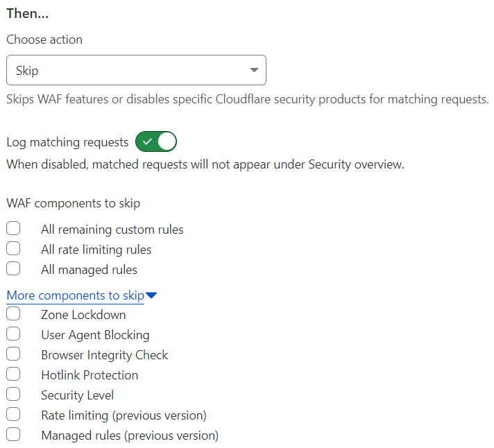Click the Log matching requests label
This screenshot has height=448, width=494.
point(67,142)
